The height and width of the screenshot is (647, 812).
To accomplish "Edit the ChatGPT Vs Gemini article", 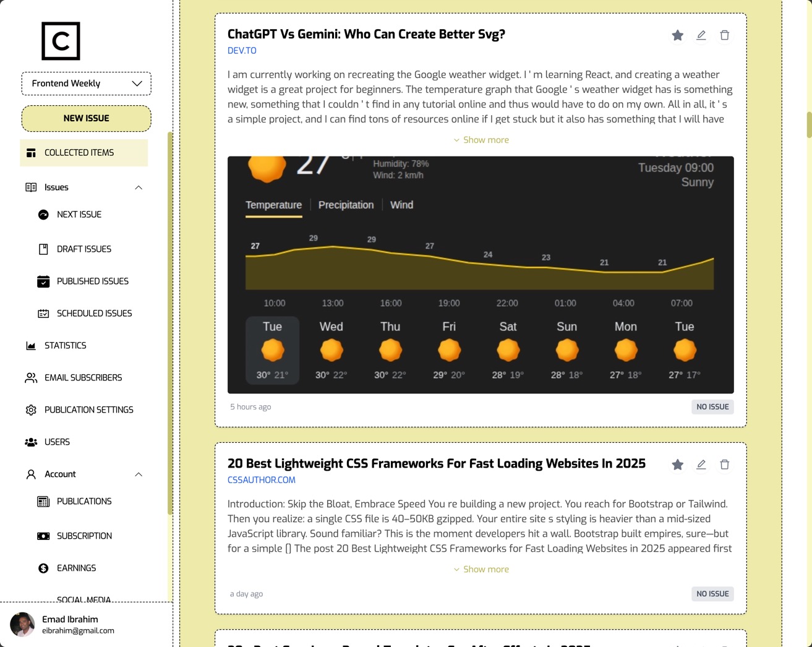I will click(x=701, y=35).
